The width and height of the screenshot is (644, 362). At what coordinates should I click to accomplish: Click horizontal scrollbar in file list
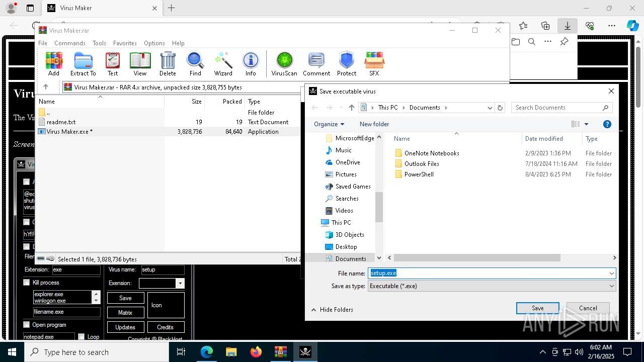click(478, 257)
